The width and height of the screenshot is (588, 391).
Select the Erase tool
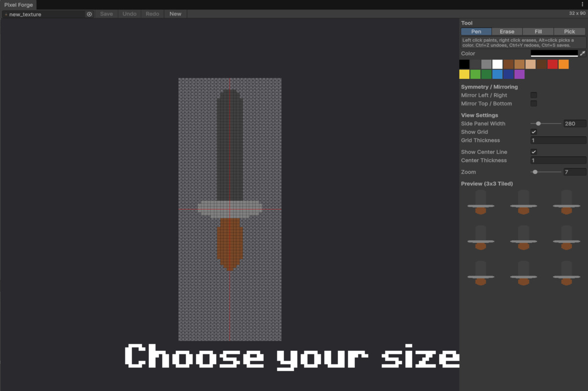507,31
